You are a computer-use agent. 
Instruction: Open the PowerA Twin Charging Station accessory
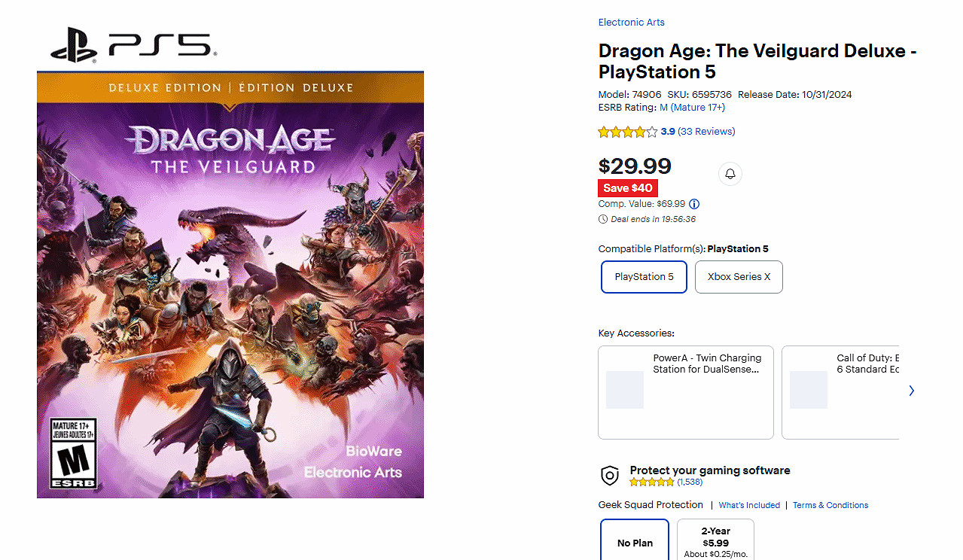click(685, 391)
